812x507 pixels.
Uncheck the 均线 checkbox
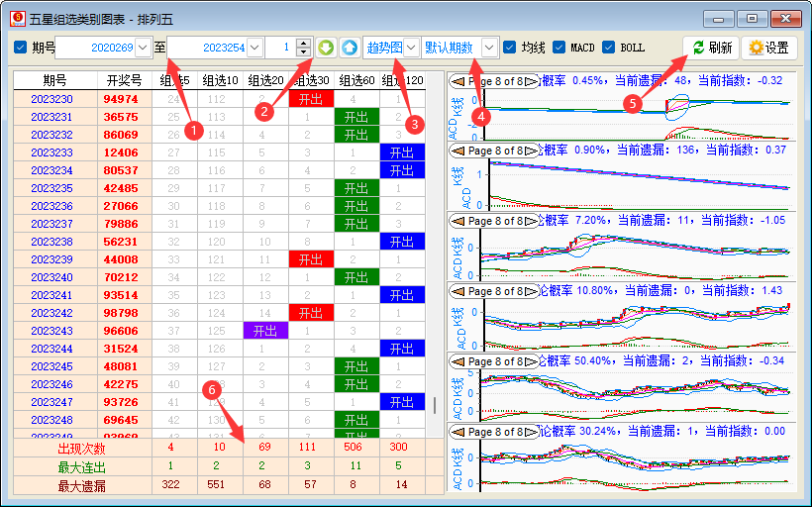(510, 48)
